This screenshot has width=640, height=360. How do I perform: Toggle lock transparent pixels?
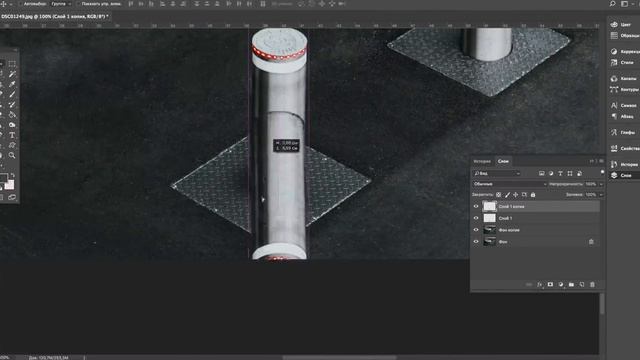pyautogui.click(x=498, y=195)
